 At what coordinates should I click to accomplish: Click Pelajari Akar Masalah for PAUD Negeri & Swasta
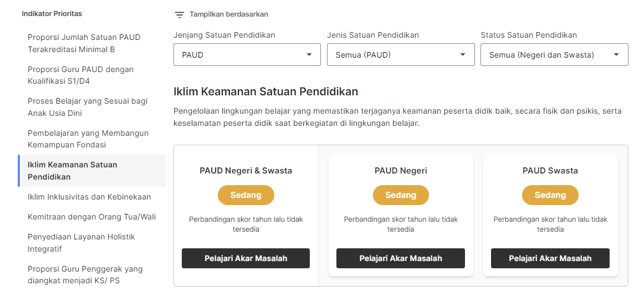click(246, 258)
